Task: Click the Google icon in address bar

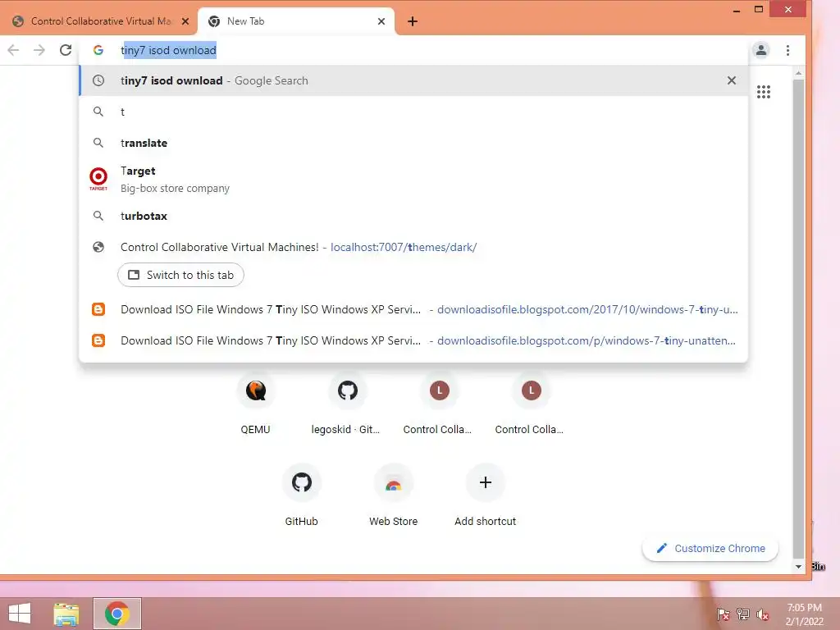Action: [x=98, y=50]
